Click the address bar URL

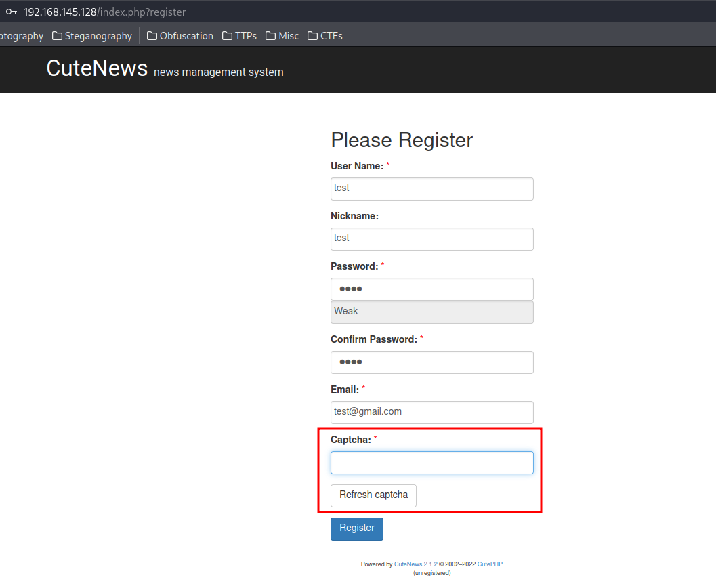click(104, 12)
